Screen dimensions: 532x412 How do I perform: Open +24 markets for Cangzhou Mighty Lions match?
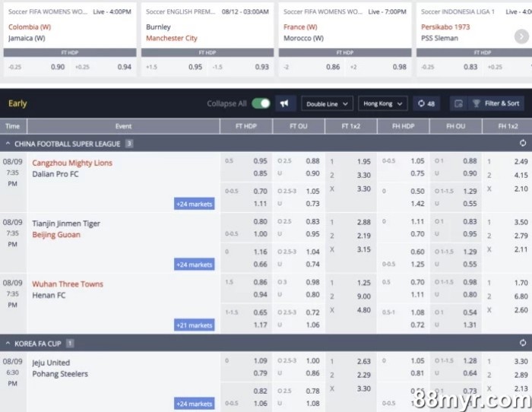tap(194, 204)
